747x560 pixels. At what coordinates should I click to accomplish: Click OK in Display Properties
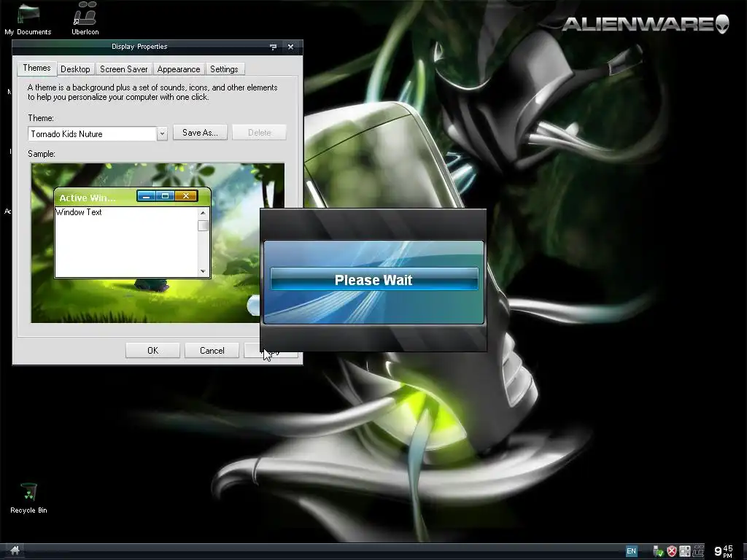pos(152,351)
